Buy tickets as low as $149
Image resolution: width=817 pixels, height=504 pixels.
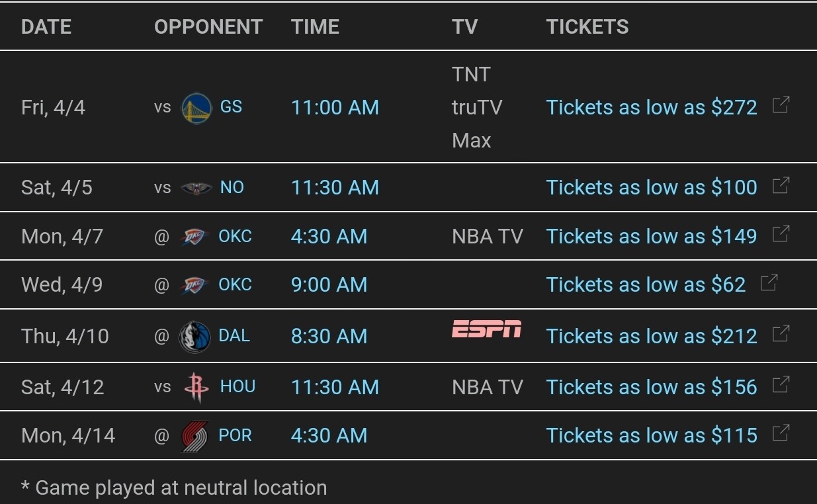click(x=651, y=237)
